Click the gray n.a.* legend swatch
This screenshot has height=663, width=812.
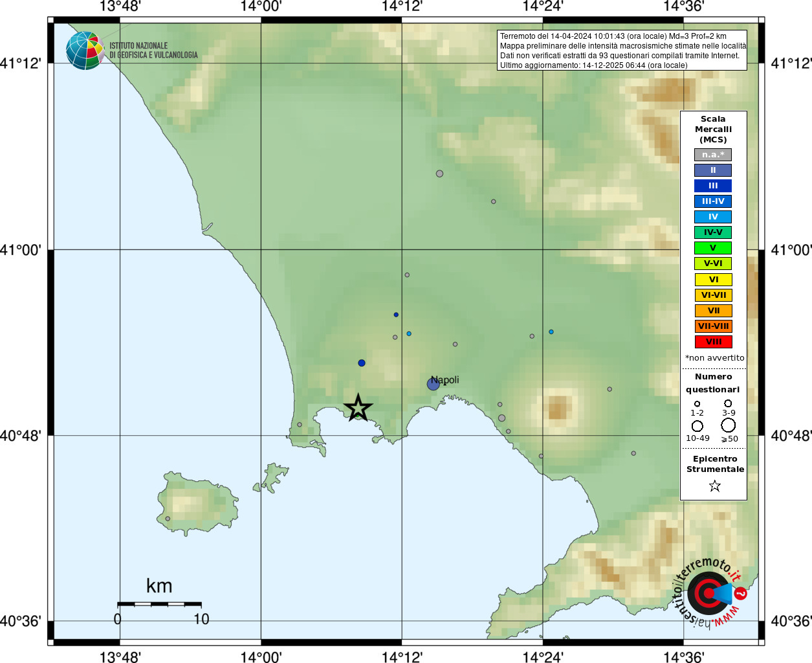713,155
